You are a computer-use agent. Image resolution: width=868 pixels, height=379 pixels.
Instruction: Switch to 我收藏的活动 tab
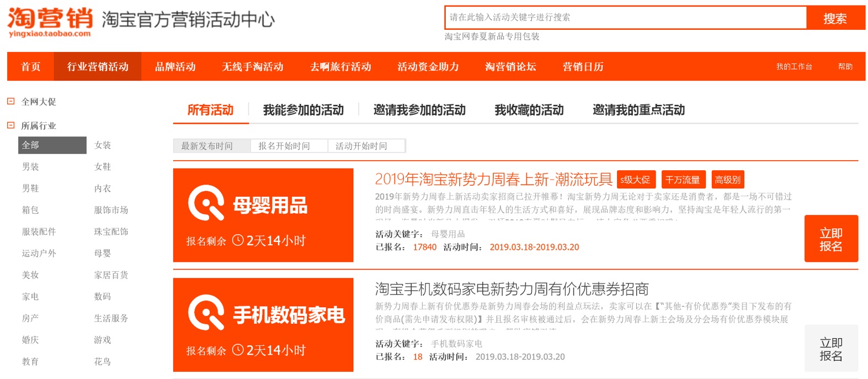(x=529, y=110)
